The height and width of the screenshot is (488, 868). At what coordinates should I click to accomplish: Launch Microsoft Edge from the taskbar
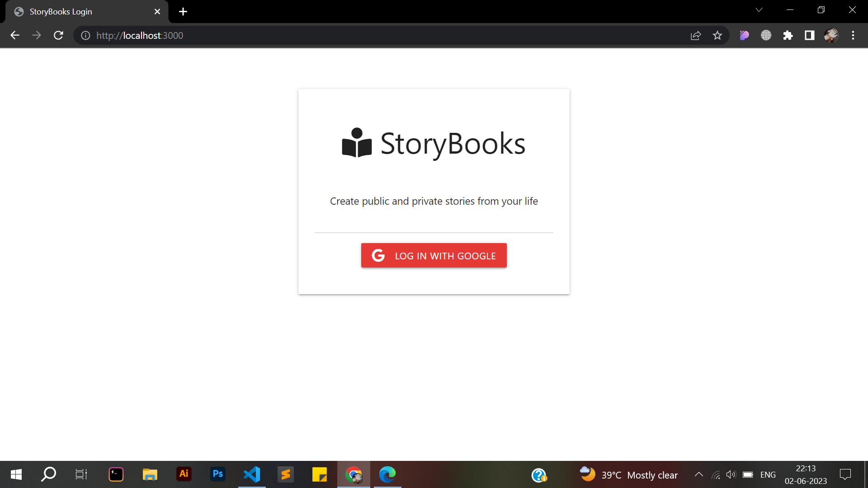(387, 474)
